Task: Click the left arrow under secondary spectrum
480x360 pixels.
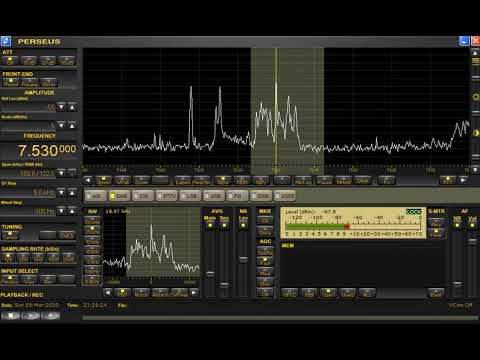Action: tap(107, 293)
